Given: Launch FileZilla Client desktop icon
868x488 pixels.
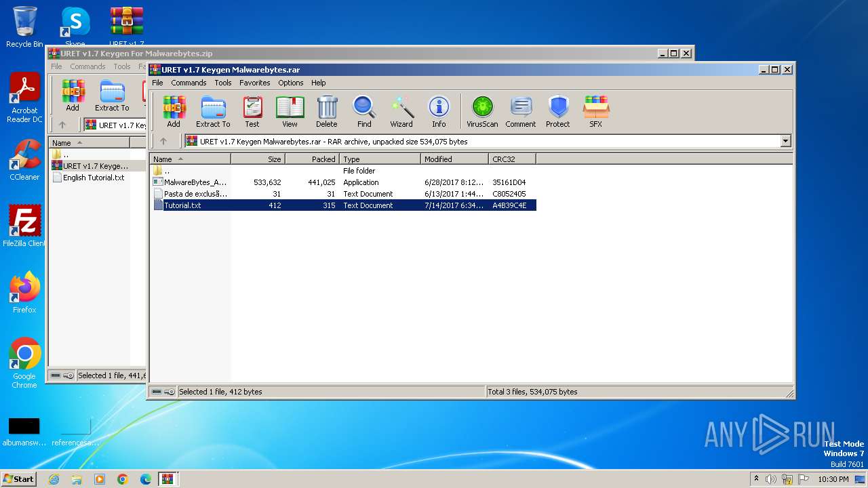Looking at the screenshot, I should 24,226.
